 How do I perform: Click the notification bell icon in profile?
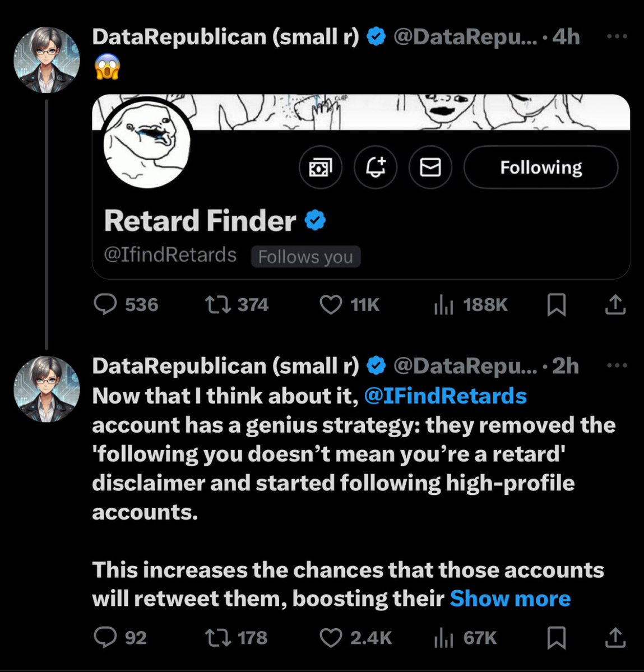click(376, 167)
